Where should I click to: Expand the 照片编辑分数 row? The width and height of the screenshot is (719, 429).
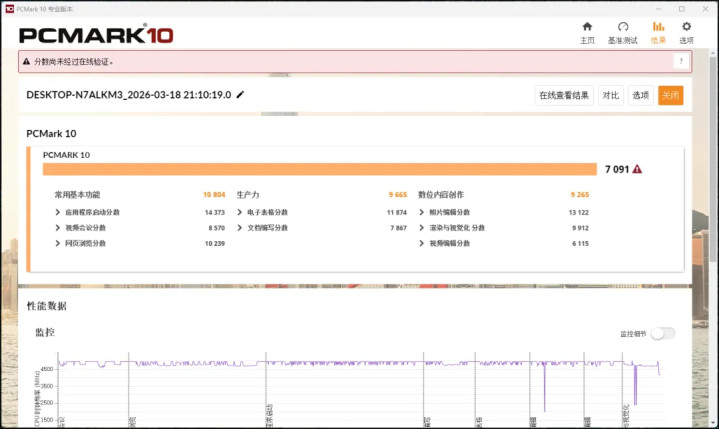[422, 212]
